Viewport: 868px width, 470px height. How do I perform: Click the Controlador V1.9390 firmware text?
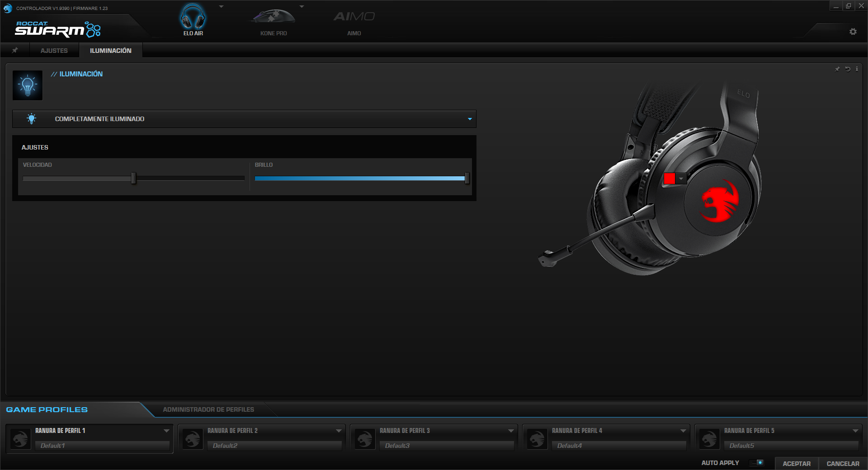click(62, 8)
